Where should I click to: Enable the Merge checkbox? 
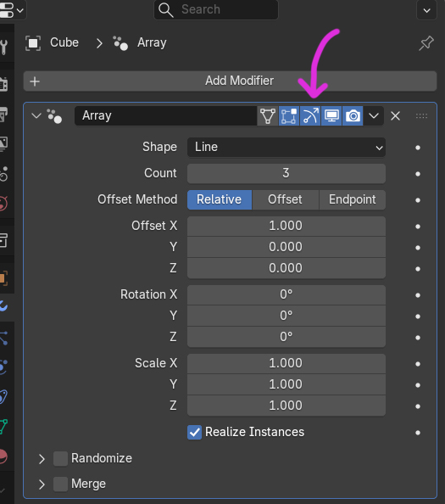pyautogui.click(x=60, y=484)
